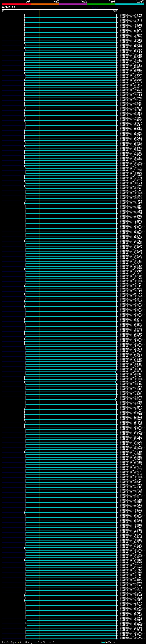This screenshot has width=146, height=644.
Task: Select the UniRef100_P21569 label
Action: coord(131,424)
